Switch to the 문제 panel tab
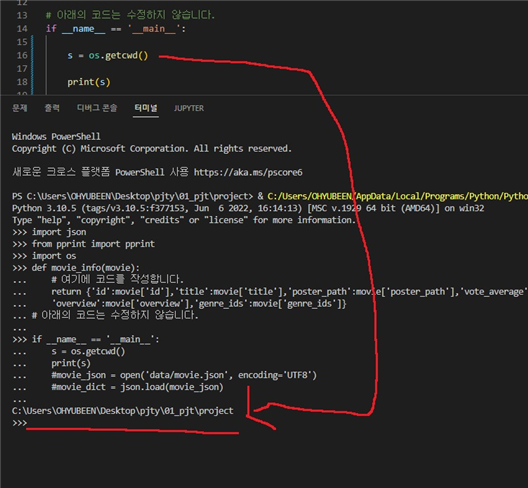528x488 pixels. [x=19, y=108]
